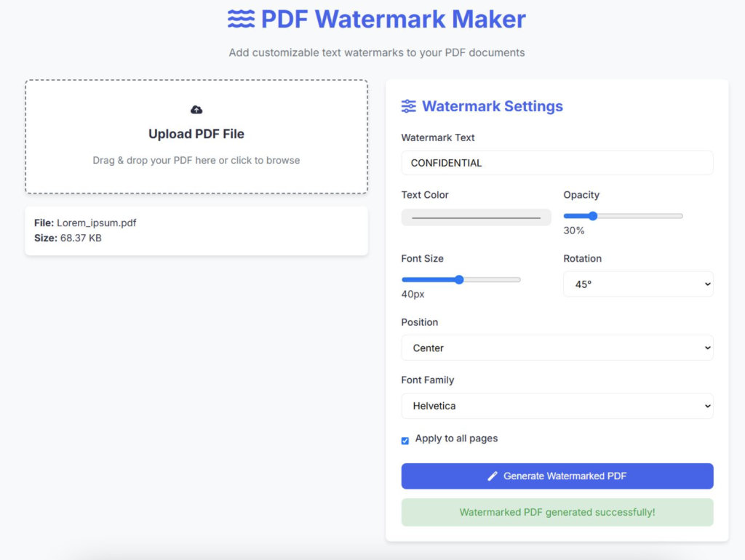745x560 pixels.
Task: Click the Generate Watermarked PDF button
Action: 557,476
